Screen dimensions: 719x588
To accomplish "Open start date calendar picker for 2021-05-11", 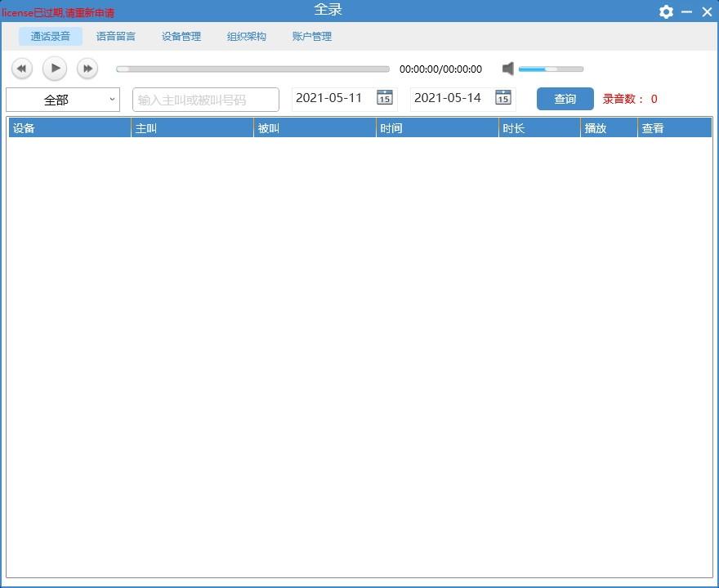I will pos(384,98).
